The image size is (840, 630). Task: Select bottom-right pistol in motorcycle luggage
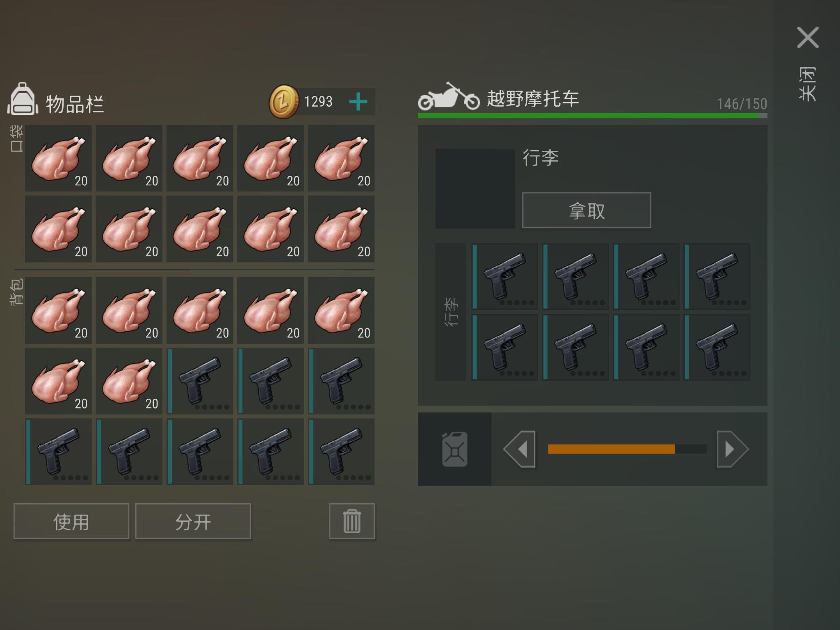[717, 347]
